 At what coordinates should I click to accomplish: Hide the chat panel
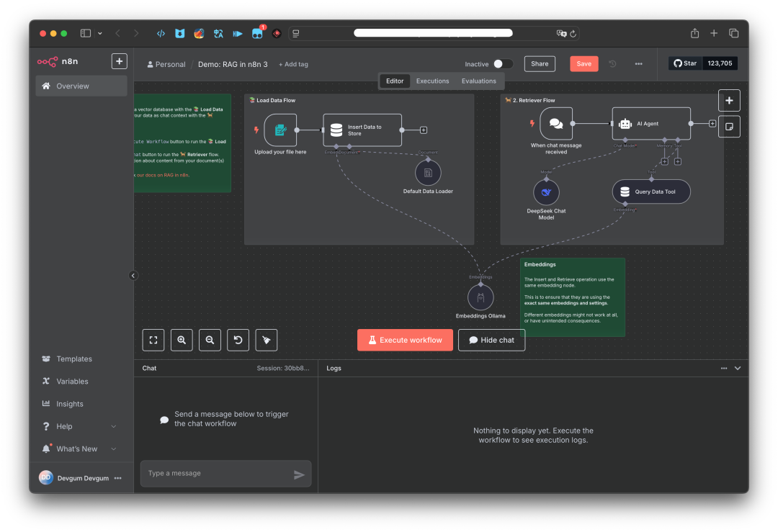pyautogui.click(x=491, y=340)
